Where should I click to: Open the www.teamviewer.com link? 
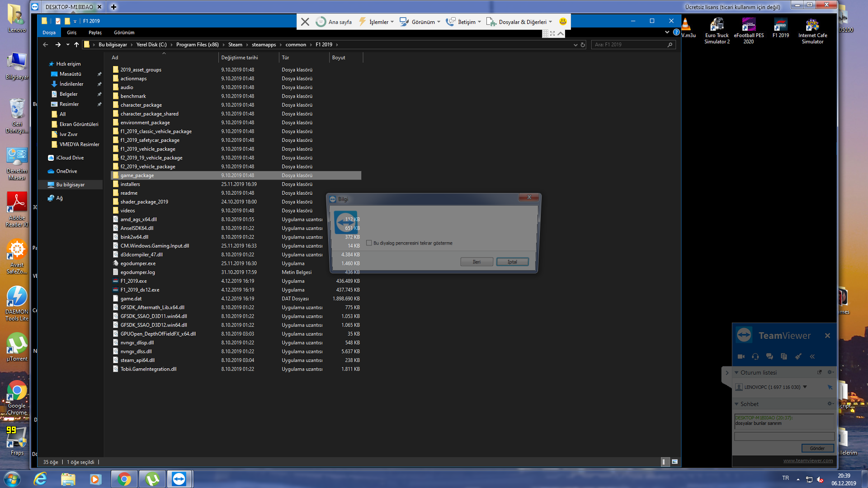tap(808, 460)
